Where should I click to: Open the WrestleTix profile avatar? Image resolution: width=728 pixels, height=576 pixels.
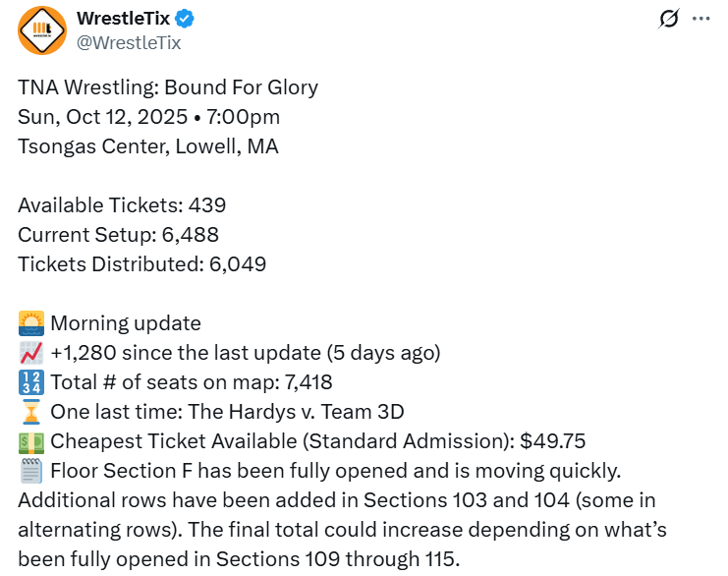pos(42,30)
